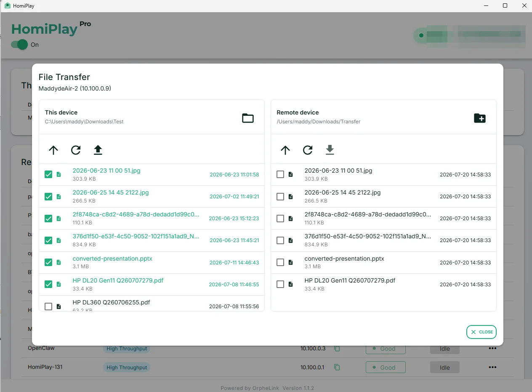Viewport: 532px width, 392px height.
Task: Check remote converted-presentation.pptx checkbox
Action: (280, 262)
